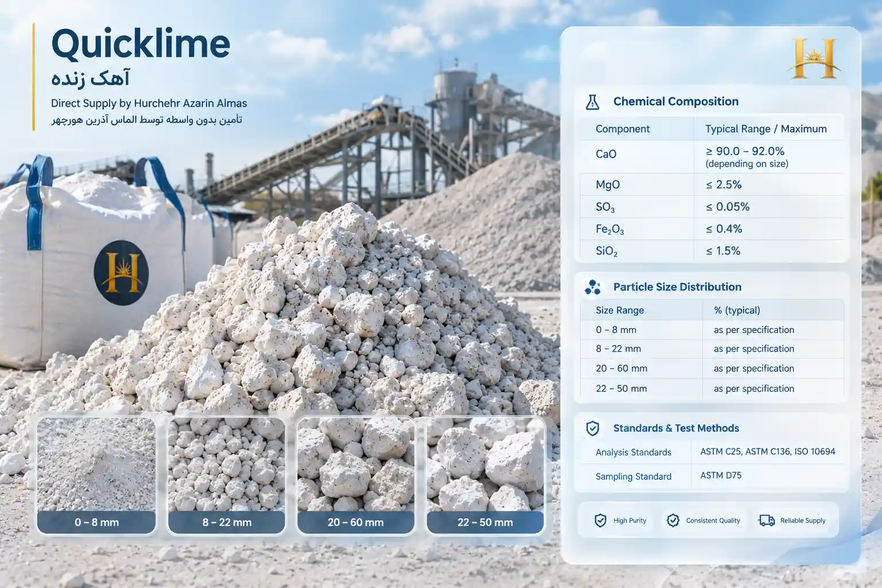Screen dimensions: 882x588
Task: Click 'ASTM C25, ASTM C136, ISO 10694' value
Action: 768,452
